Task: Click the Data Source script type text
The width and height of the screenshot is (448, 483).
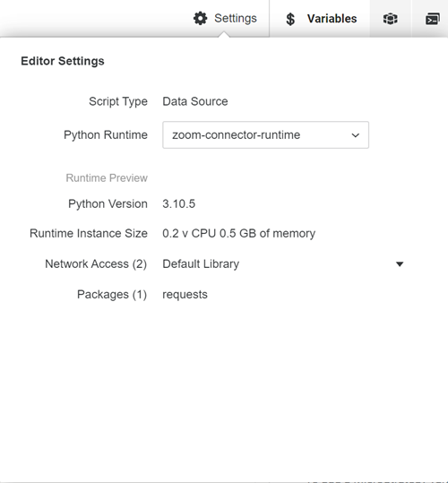Action: (195, 101)
